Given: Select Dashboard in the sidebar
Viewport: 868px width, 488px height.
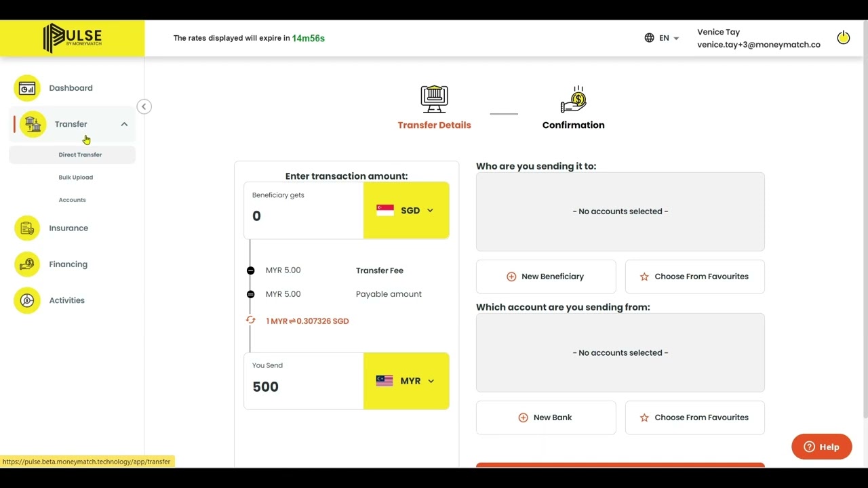Looking at the screenshot, I should (x=71, y=88).
